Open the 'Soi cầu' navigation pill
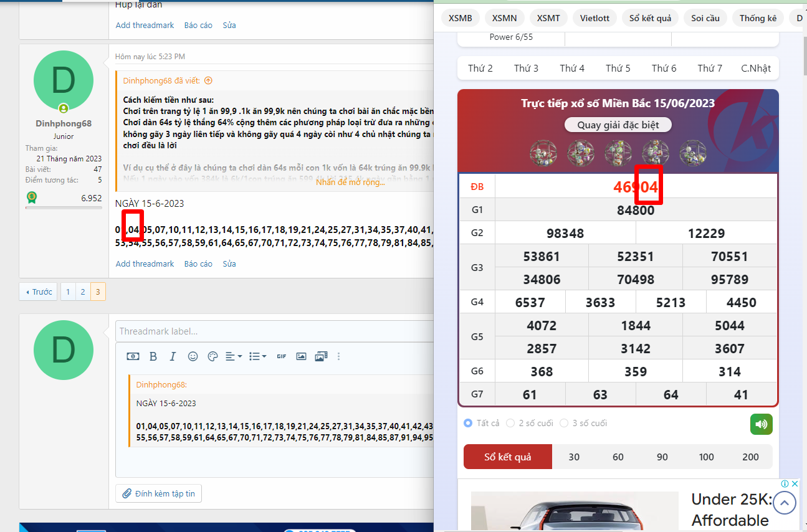 705,18
